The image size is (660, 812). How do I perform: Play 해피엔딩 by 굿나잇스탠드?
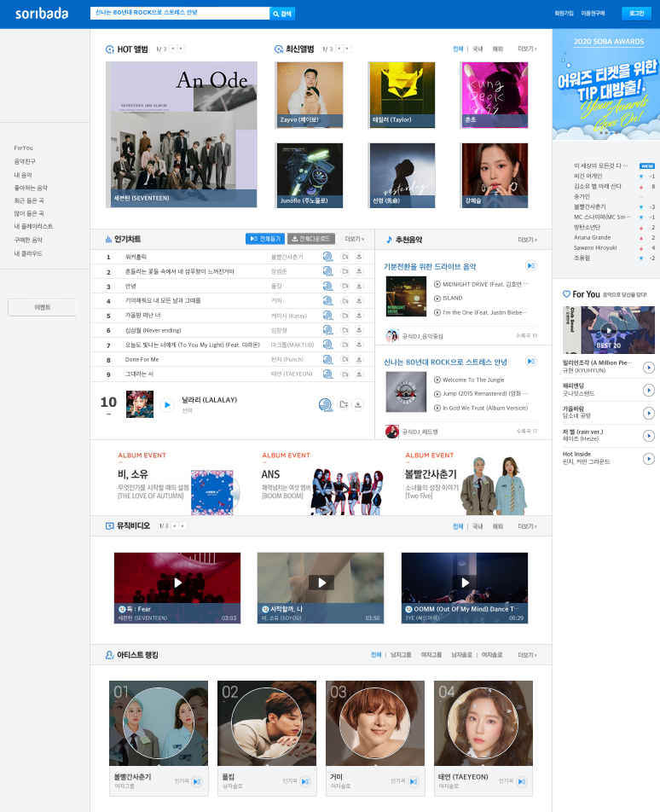pyautogui.click(x=649, y=390)
